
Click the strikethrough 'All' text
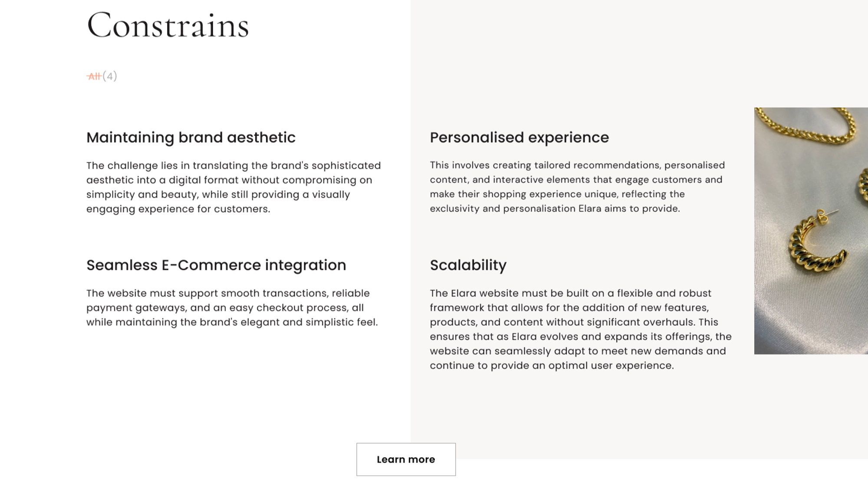pyautogui.click(x=94, y=76)
